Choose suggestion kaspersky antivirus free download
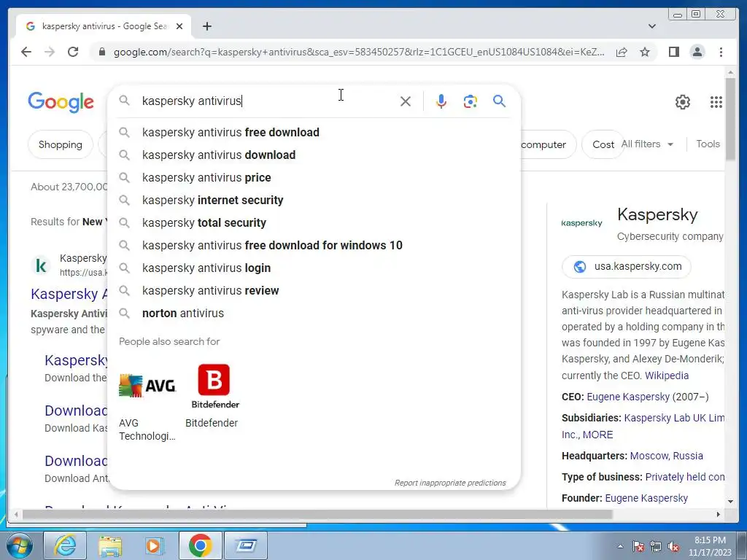This screenshot has width=747, height=560. tap(314, 133)
